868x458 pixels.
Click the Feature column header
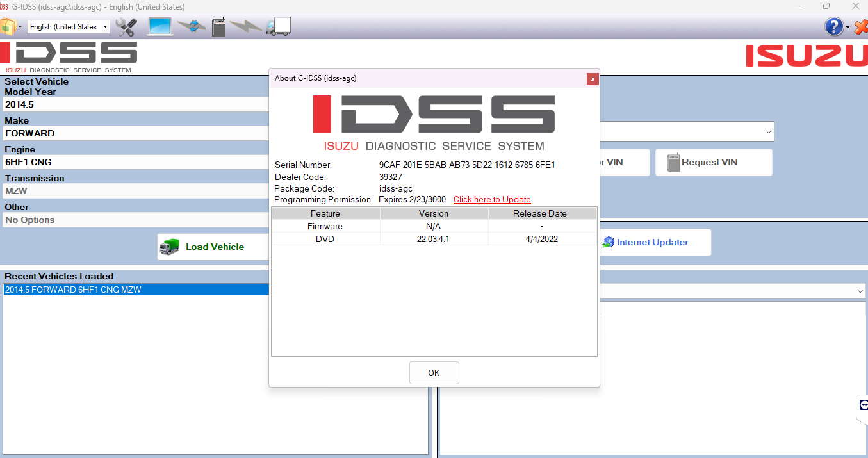pyautogui.click(x=325, y=213)
